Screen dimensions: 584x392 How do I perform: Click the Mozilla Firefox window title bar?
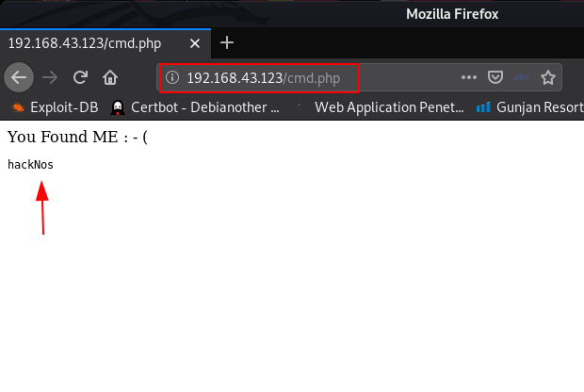pos(452,14)
